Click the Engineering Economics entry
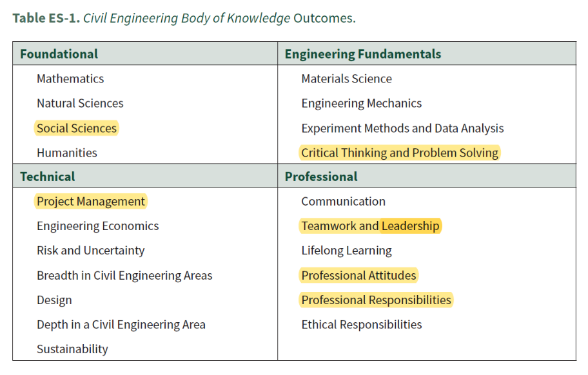Screen dimensions: 588x375 (98, 226)
